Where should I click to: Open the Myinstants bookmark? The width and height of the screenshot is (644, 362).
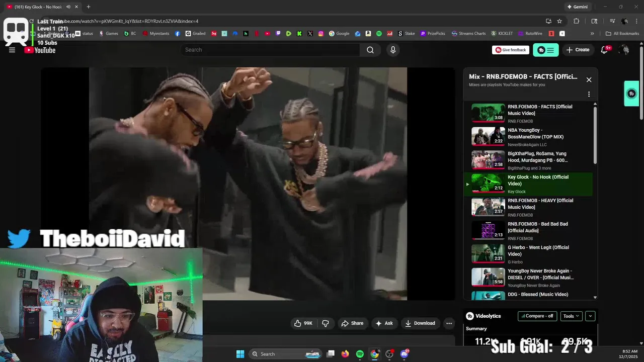coord(156,34)
